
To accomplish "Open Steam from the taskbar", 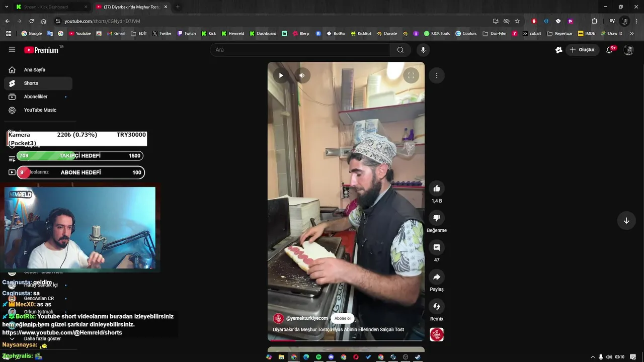I will pos(418,357).
